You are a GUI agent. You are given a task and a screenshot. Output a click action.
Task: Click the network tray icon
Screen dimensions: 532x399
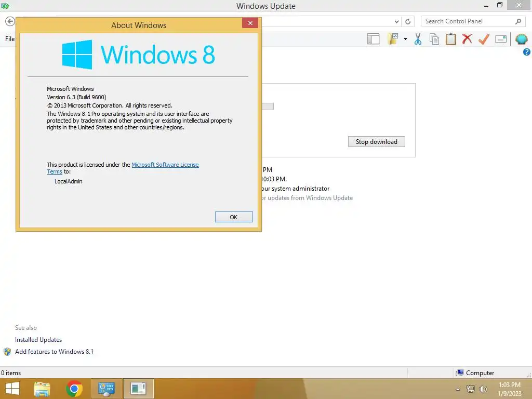(471, 389)
